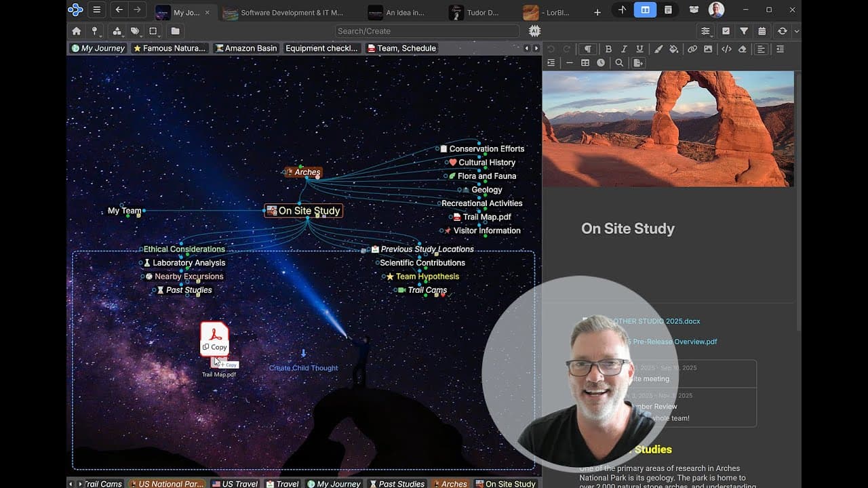Click the Geology thought node

tap(486, 190)
